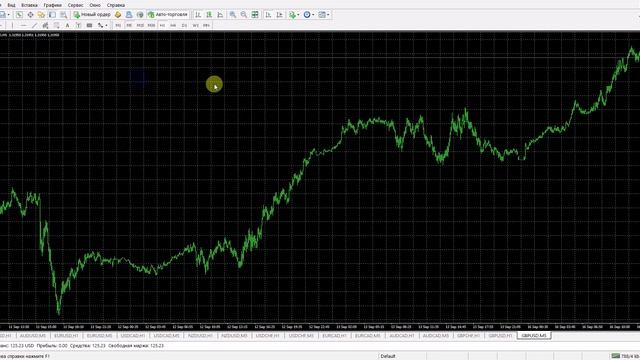Image resolution: width=640 pixels, height=360 pixels.
Task: Switch chart to line chart type
Action: pyautogui.click(x=220, y=15)
